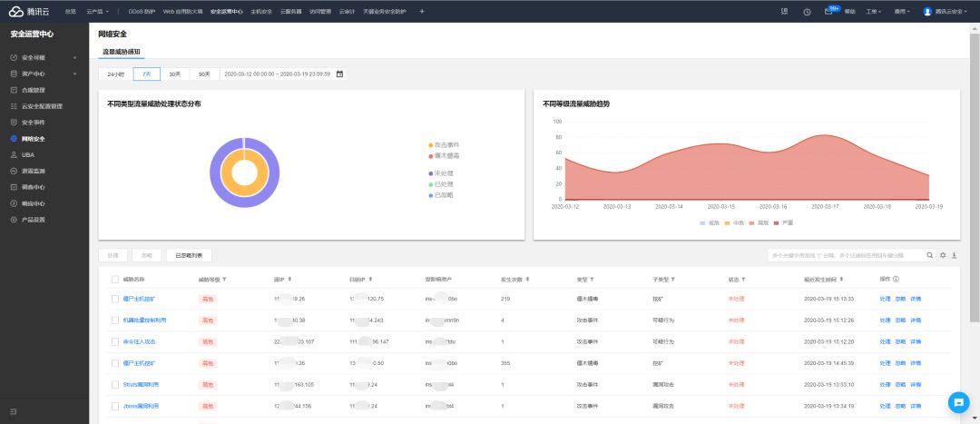Click the 已忽略列表 button

click(x=189, y=255)
